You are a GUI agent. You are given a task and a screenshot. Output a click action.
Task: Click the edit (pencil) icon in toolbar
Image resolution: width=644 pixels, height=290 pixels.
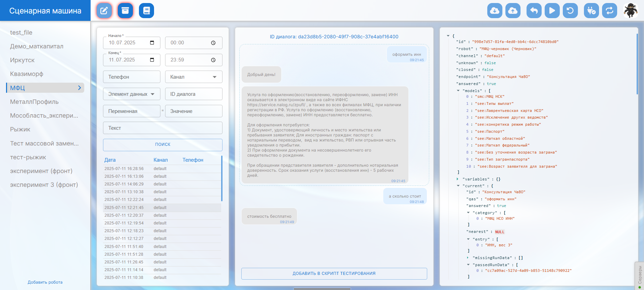pyautogui.click(x=104, y=11)
